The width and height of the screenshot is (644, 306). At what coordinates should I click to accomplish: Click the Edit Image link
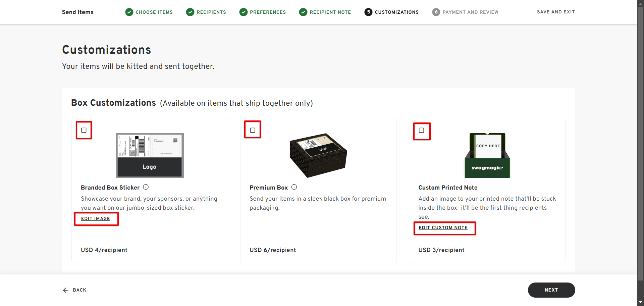click(96, 218)
